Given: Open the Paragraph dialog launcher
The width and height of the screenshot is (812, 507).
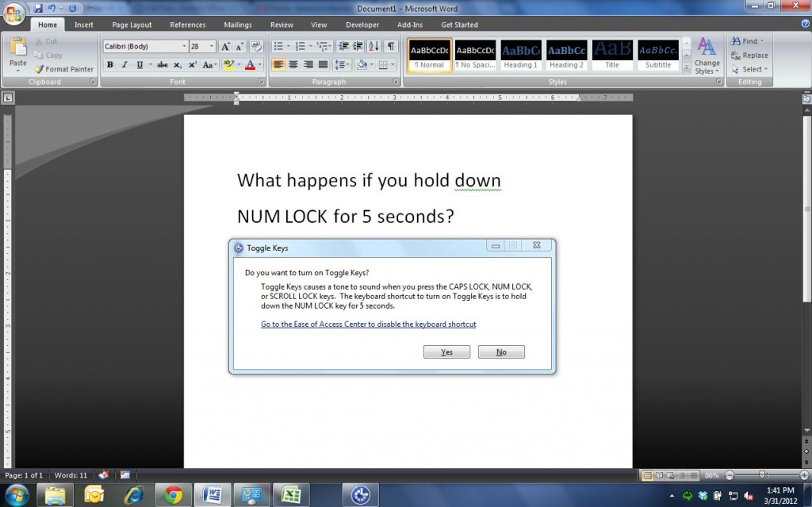Looking at the screenshot, I should pyautogui.click(x=395, y=82).
